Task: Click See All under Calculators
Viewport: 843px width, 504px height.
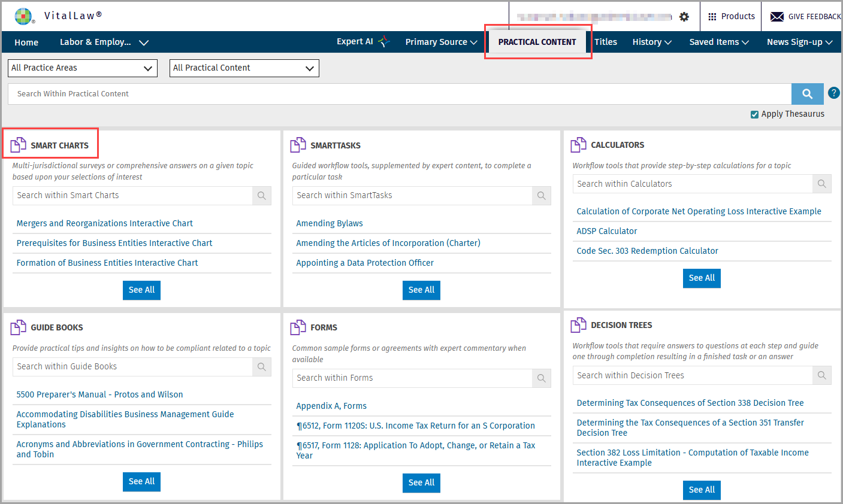Action: [x=702, y=278]
